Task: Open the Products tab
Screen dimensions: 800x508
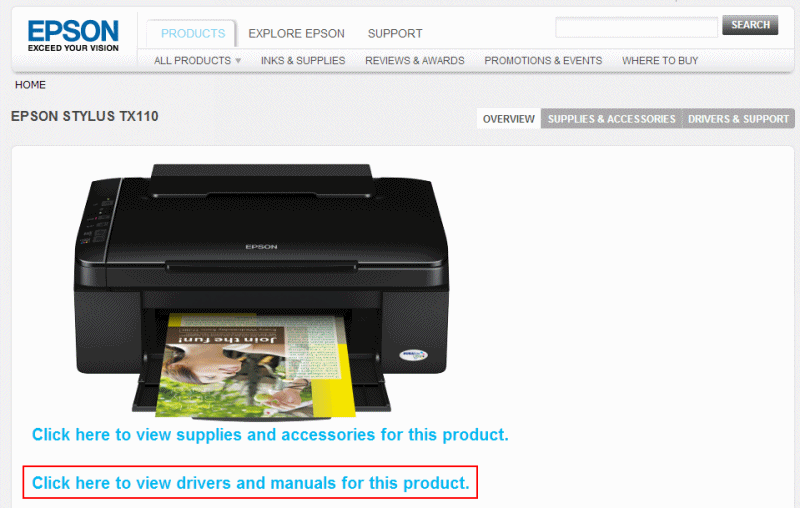Action: coord(193,34)
